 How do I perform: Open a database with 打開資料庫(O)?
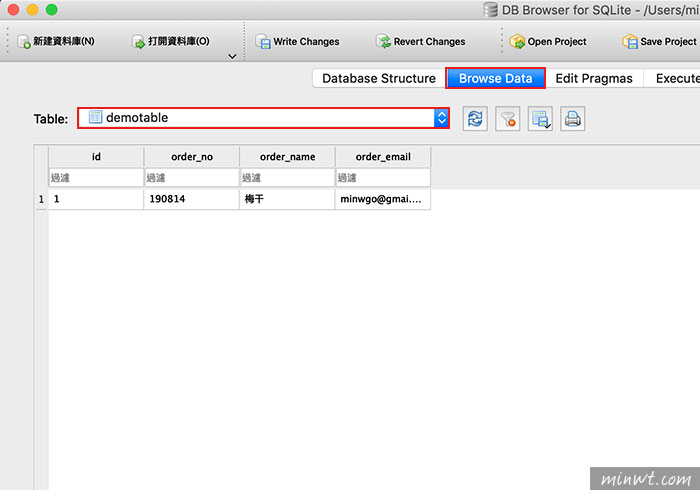[171, 42]
